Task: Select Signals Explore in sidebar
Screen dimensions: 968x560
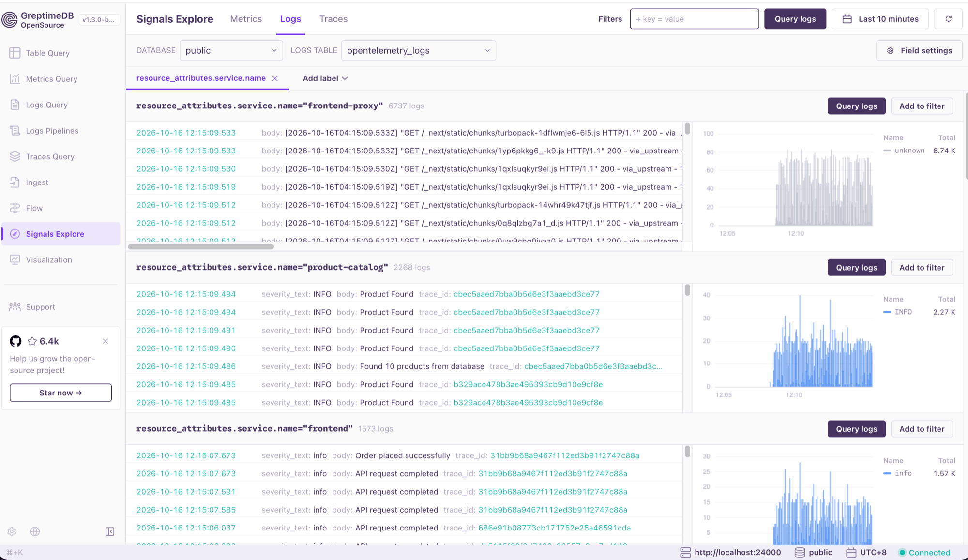Action: pos(61,234)
